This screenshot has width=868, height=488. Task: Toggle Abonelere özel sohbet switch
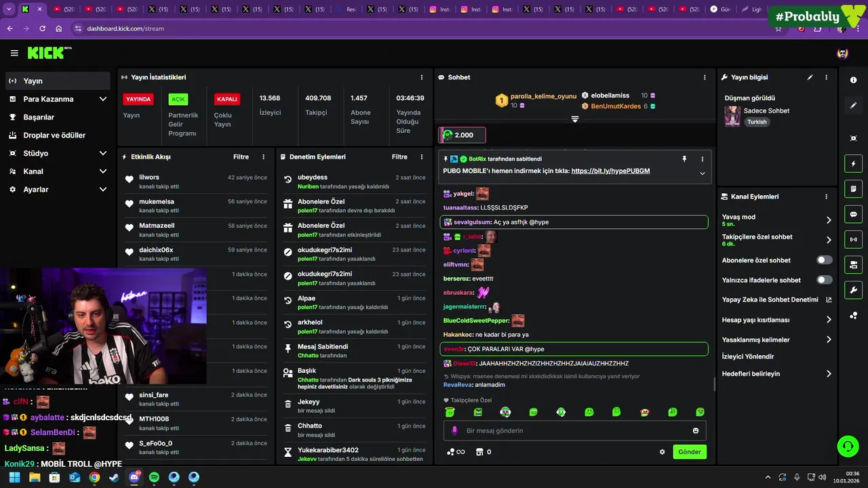click(x=825, y=260)
